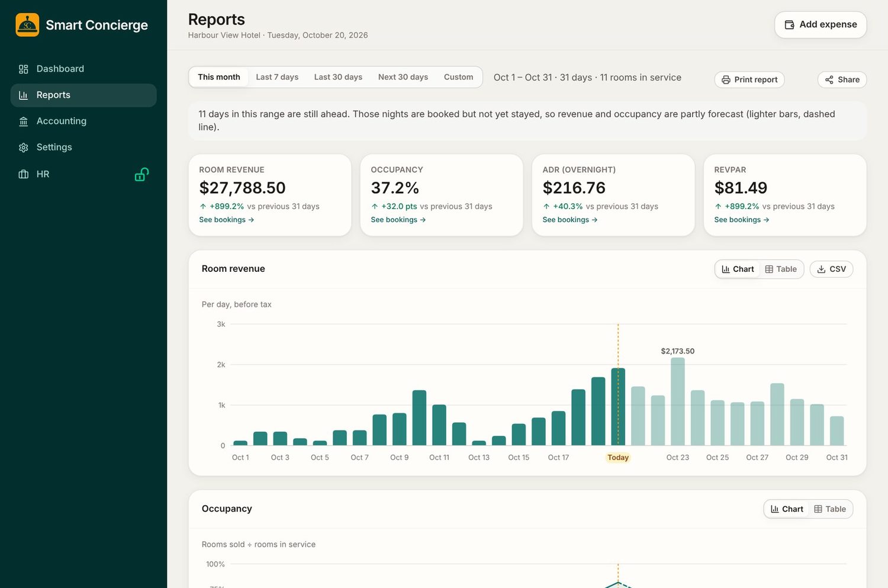Viewport: 888px width, 588px height.
Task: Switch to Next 30 days range
Action: coord(403,77)
